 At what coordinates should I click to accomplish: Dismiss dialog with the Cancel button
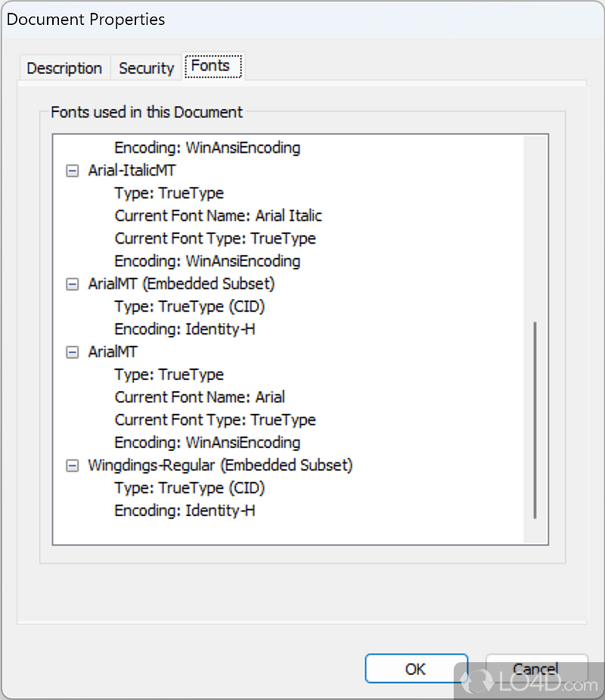click(536, 669)
